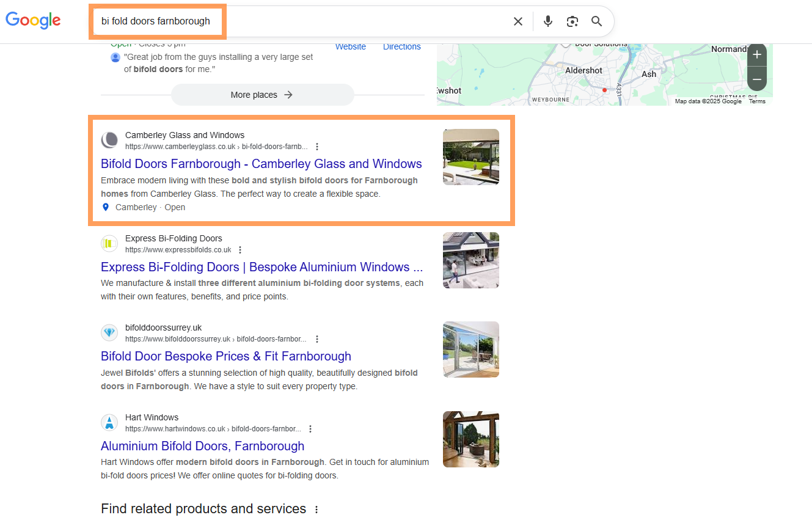Click the Directions link

[x=401, y=47]
